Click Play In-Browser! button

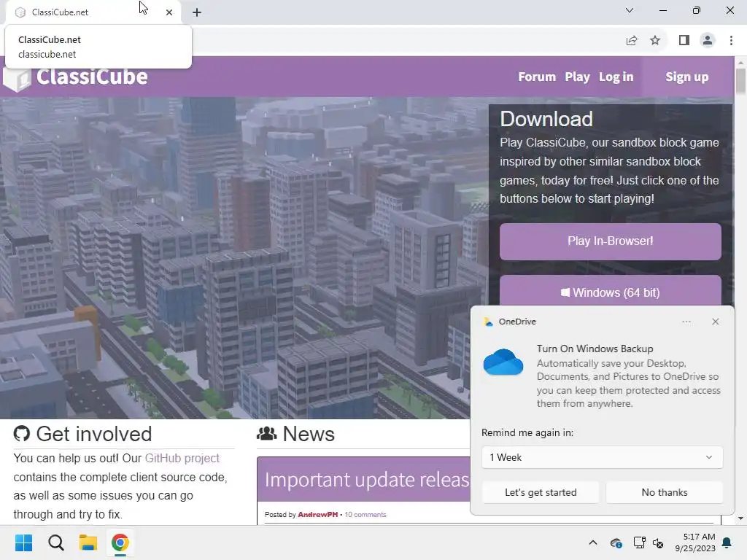pos(611,241)
